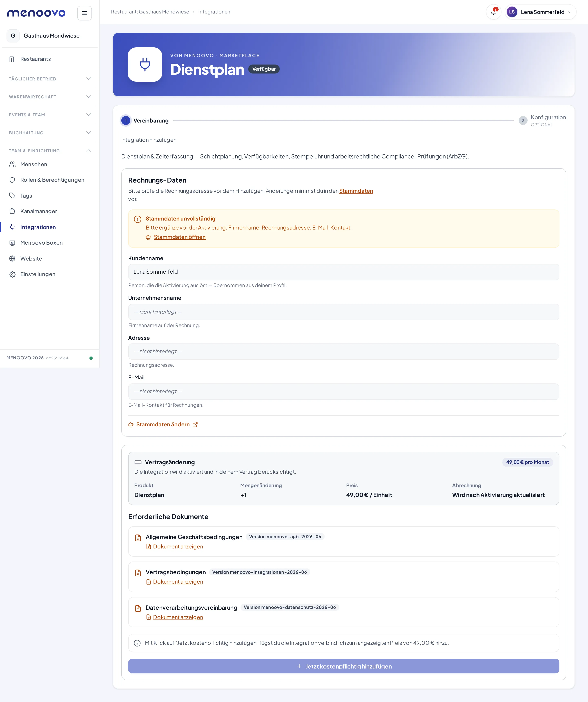Viewport: 588px width, 702px height.
Task: Click Jetzt kostenpflichtig hinzufügen button
Action: coord(344,666)
